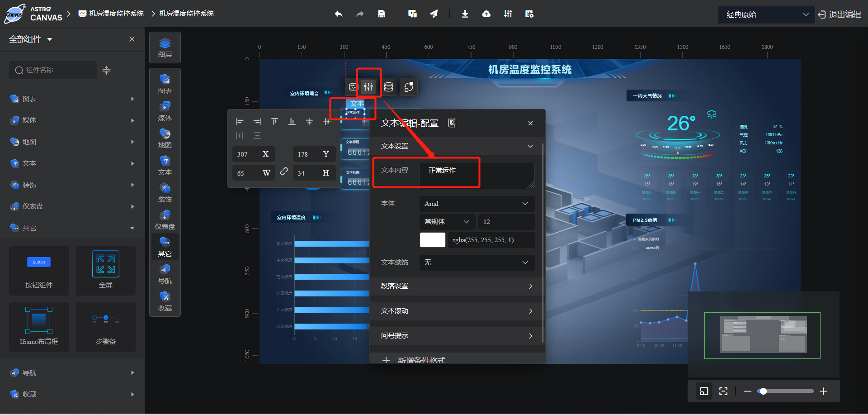Viewport: 868px width, 415px height.
Task: Select the 全屏 component
Action: click(106, 271)
